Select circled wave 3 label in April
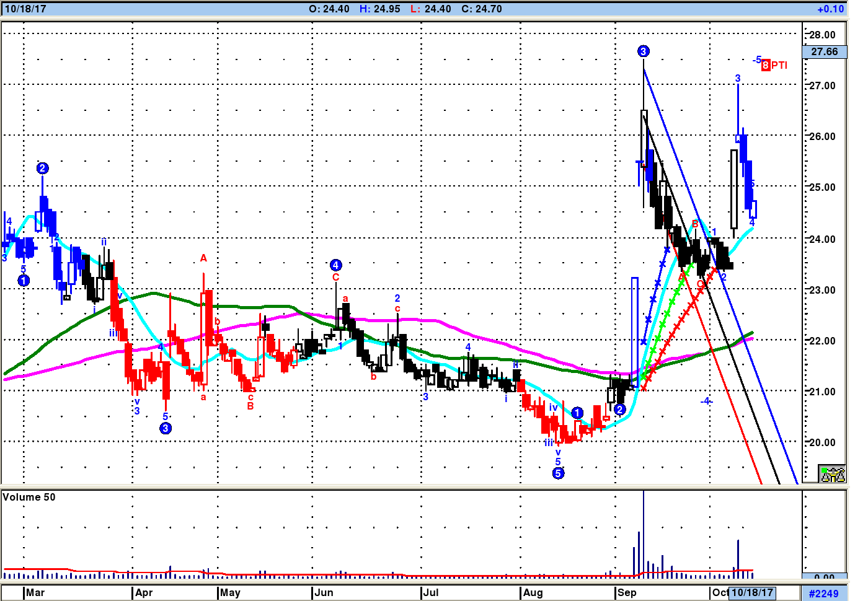 coord(166,428)
